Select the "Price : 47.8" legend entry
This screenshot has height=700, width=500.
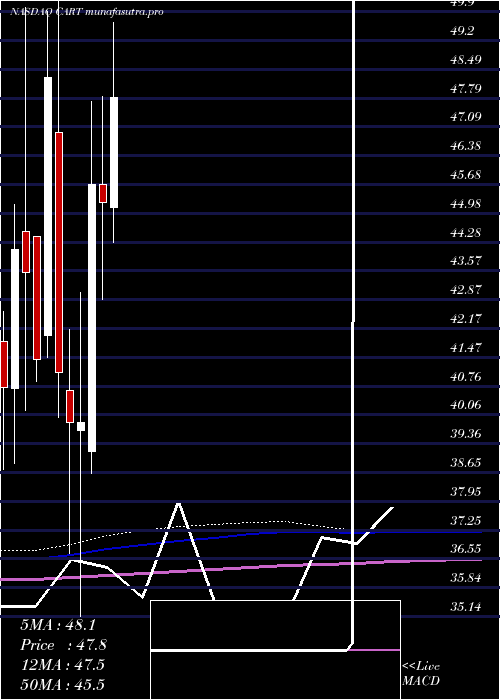[63, 645]
